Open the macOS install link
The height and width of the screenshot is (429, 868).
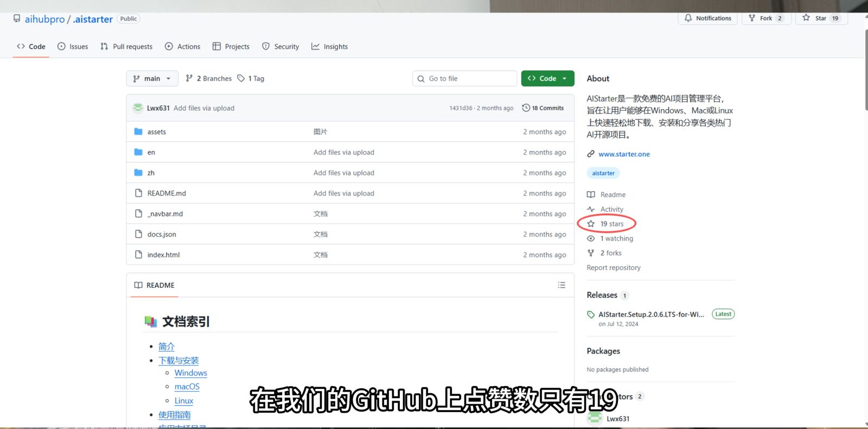187,387
